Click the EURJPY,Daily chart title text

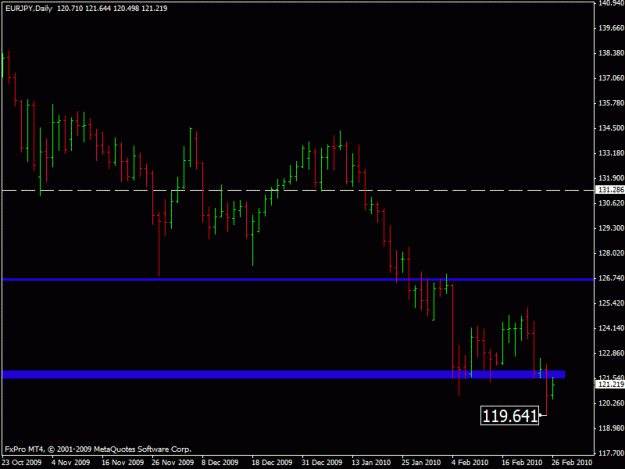29,8
